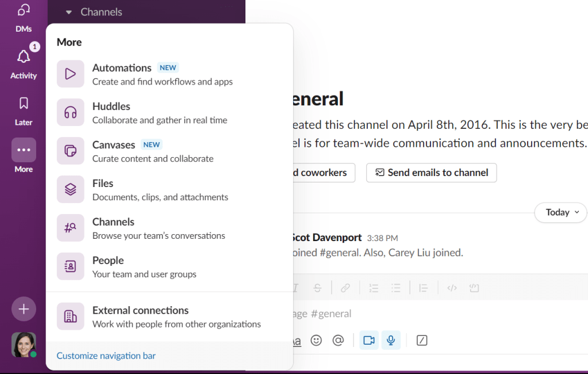Click the @ mention icon

338,340
